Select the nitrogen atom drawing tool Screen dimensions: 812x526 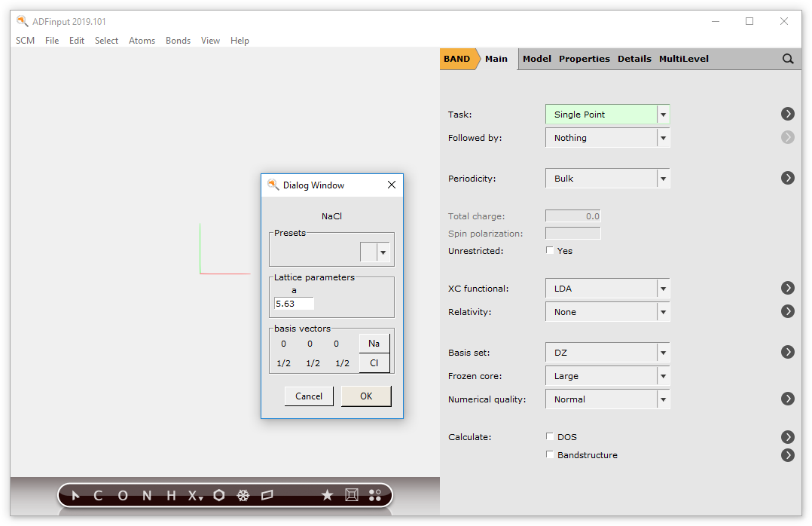pos(146,495)
